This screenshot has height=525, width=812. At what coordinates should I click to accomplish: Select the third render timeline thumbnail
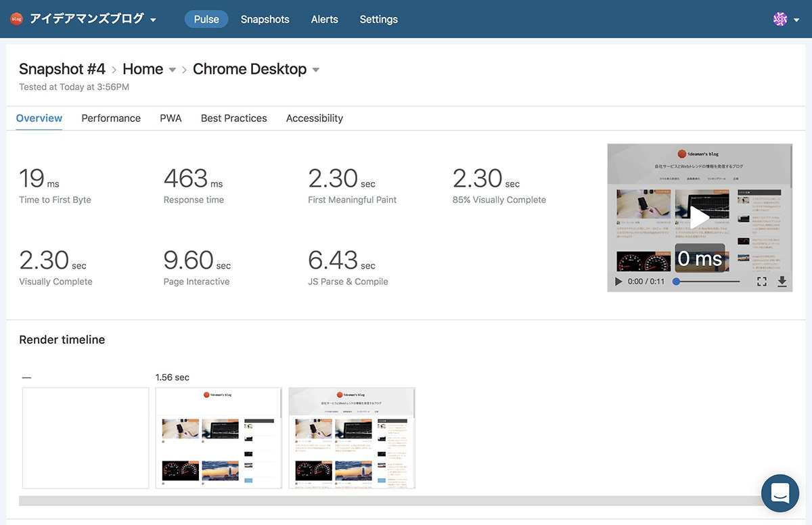point(352,438)
